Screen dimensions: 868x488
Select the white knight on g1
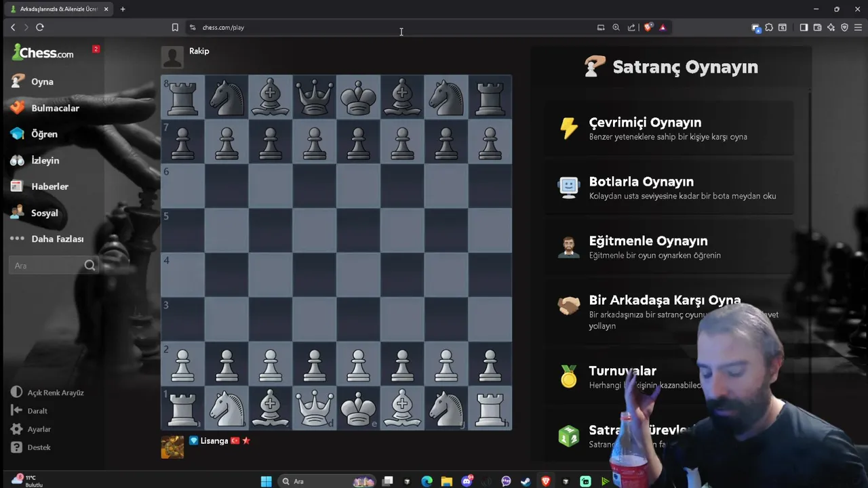[x=446, y=408]
